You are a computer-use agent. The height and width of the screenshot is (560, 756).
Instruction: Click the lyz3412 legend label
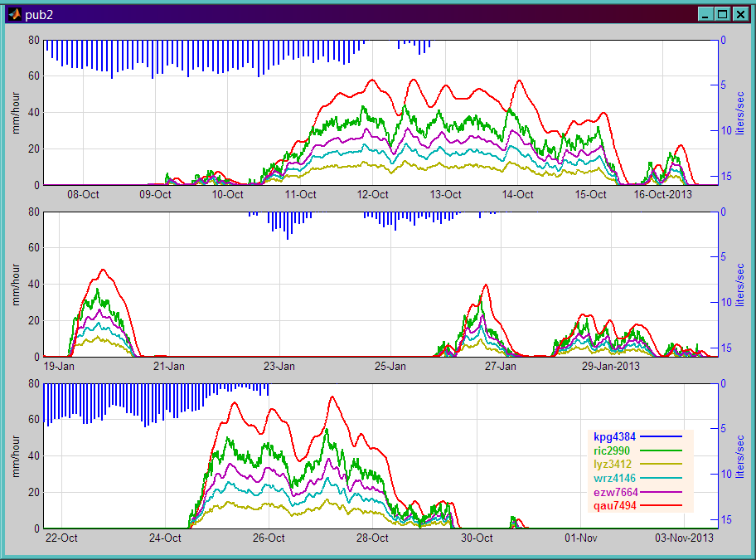(613, 465)
